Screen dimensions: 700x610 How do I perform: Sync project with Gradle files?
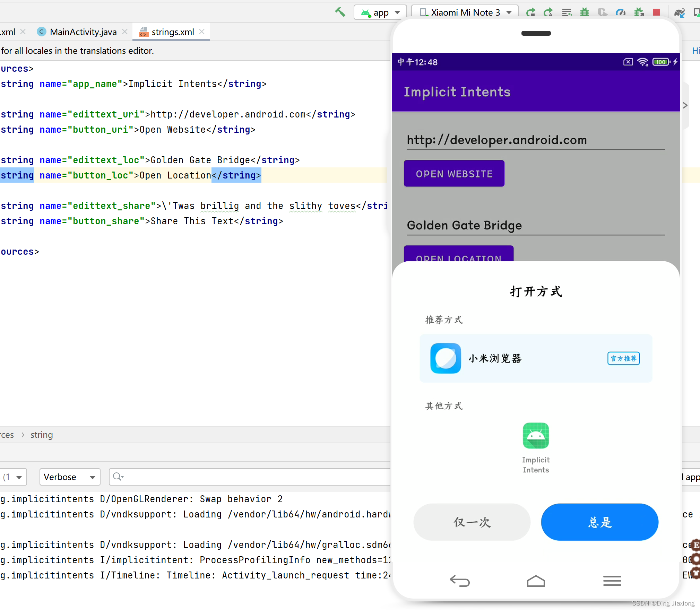click(x=680, y=12)
